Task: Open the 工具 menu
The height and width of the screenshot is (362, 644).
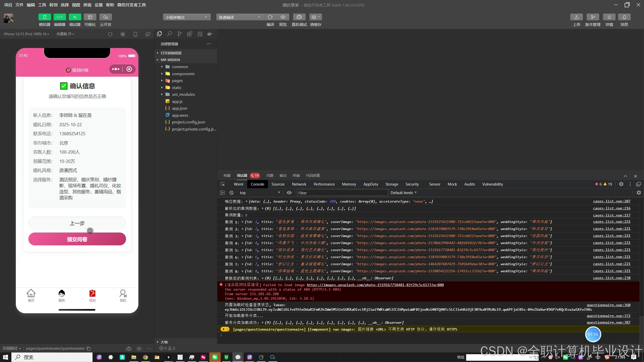Action: coord(42,5)
